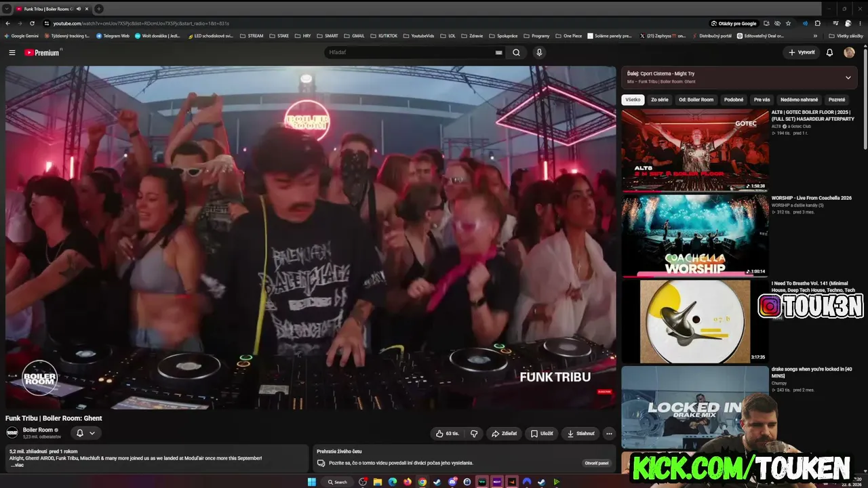Expand the Ďalej mix playlist panel
The width and height of the screenshot is (868, 488).
[x=848, y=77]
